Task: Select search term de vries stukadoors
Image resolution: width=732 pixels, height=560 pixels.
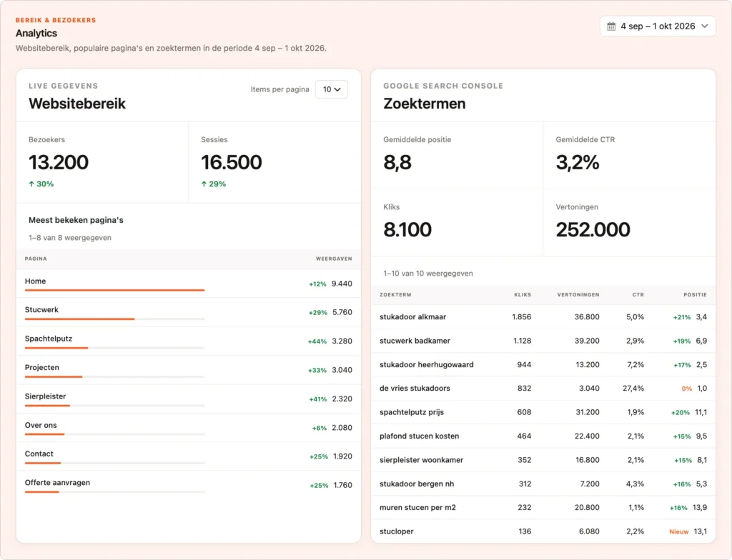Action: point(415,389)
